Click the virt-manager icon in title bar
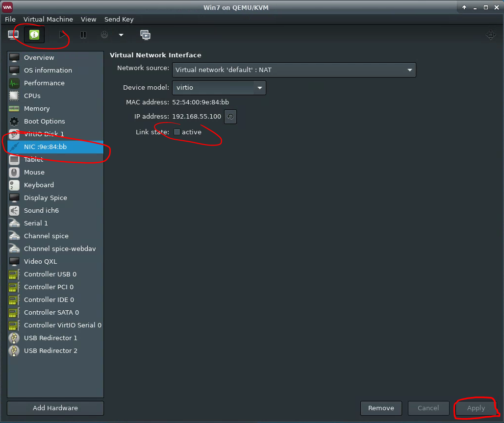The image size is (504, 423). pos(7,7)
